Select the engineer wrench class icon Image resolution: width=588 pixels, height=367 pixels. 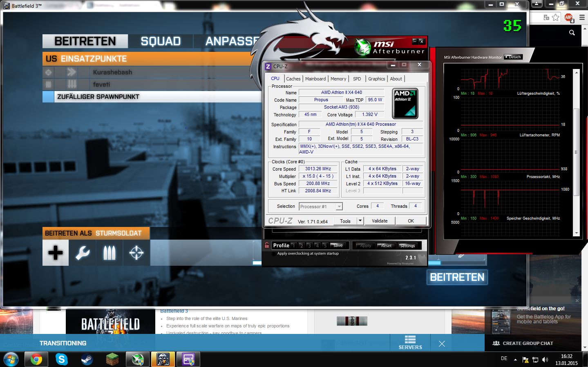(x=83, y=253)
